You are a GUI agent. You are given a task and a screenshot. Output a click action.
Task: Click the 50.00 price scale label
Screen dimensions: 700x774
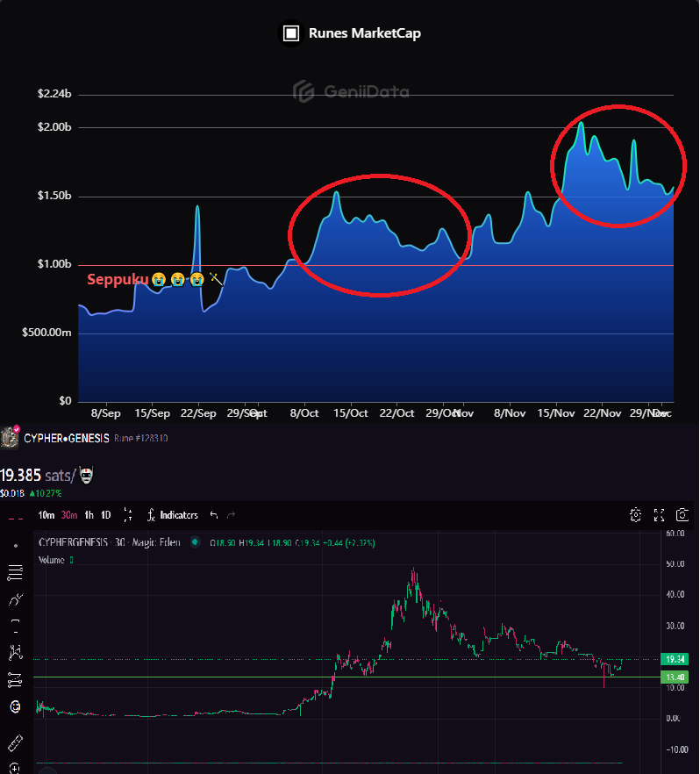[675, 563]
